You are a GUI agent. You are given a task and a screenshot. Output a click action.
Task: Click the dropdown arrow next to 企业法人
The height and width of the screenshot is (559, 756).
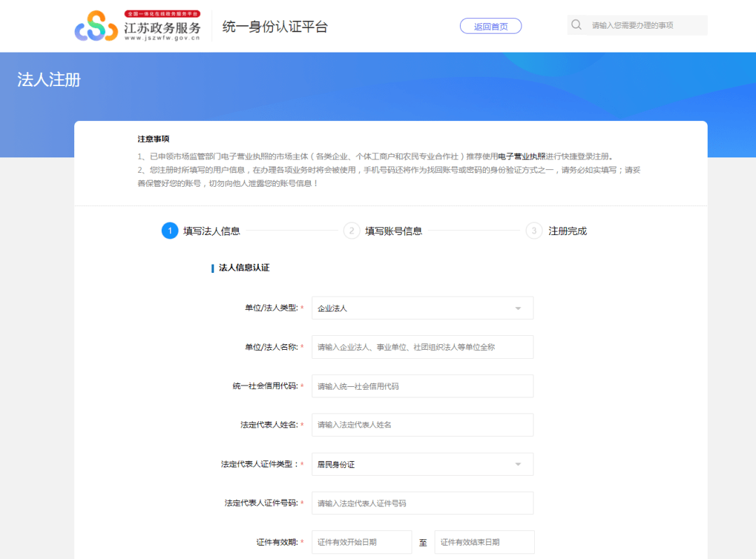point(518,309)
